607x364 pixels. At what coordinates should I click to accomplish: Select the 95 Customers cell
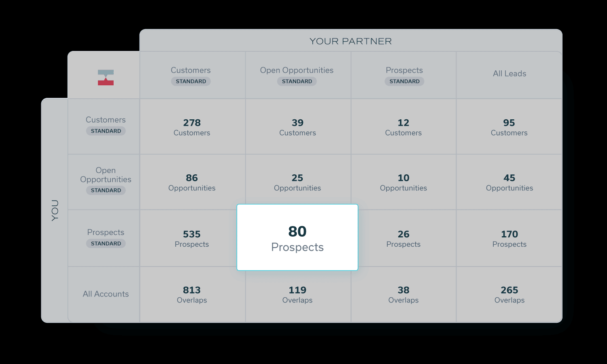coord(509,127)
